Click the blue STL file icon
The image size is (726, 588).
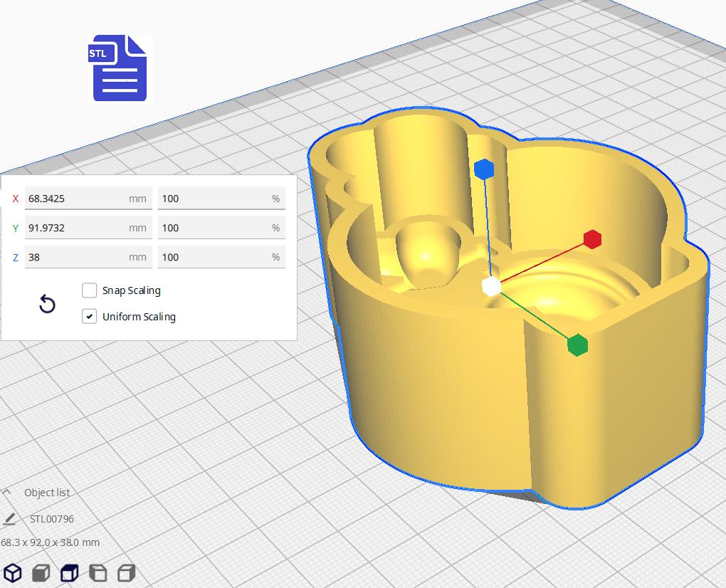tap(120, 68)
